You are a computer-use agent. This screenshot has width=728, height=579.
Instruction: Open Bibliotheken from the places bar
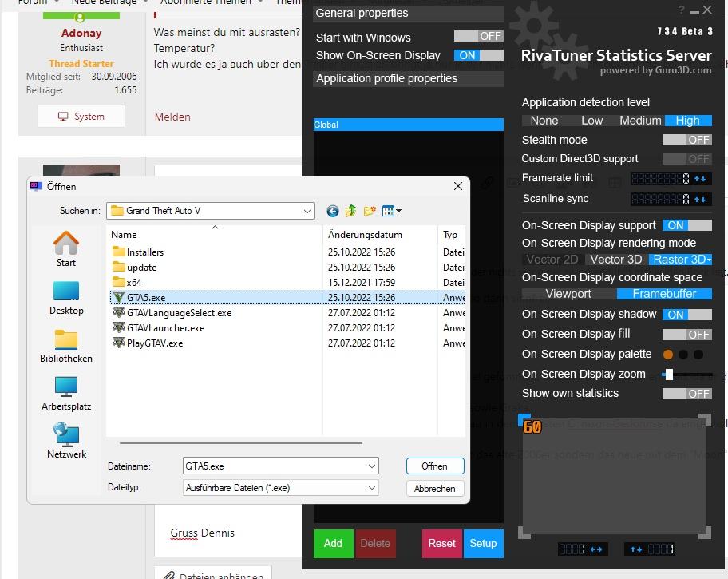coord(66,346)
